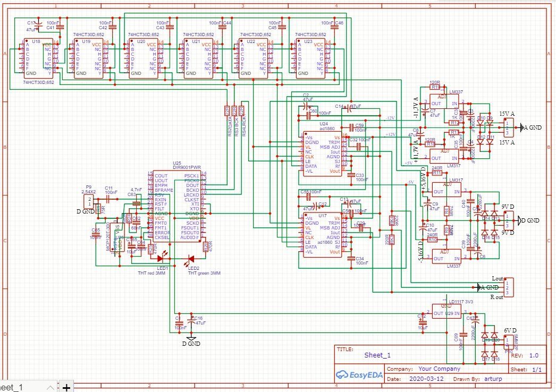Click the 'THT red 3MM' label
Image resolution: width=556 pixels, height=392 pixels.
(x=151, y=273)
